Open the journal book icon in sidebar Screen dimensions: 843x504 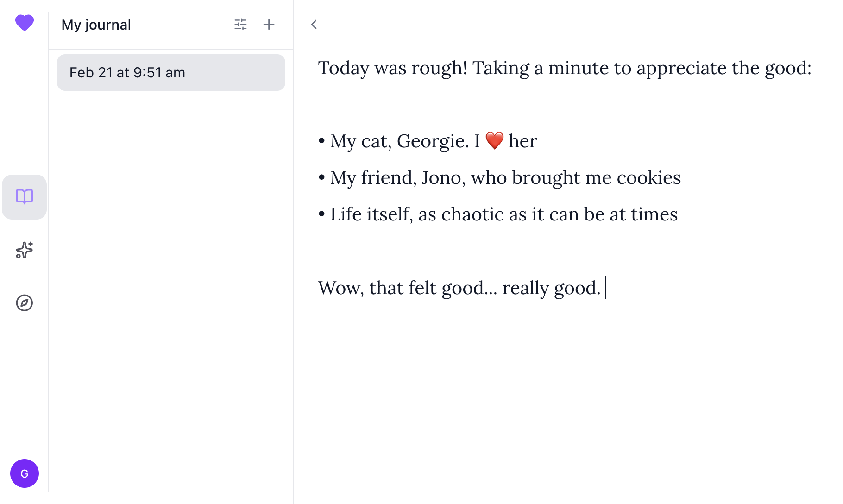tap(25, 197)
